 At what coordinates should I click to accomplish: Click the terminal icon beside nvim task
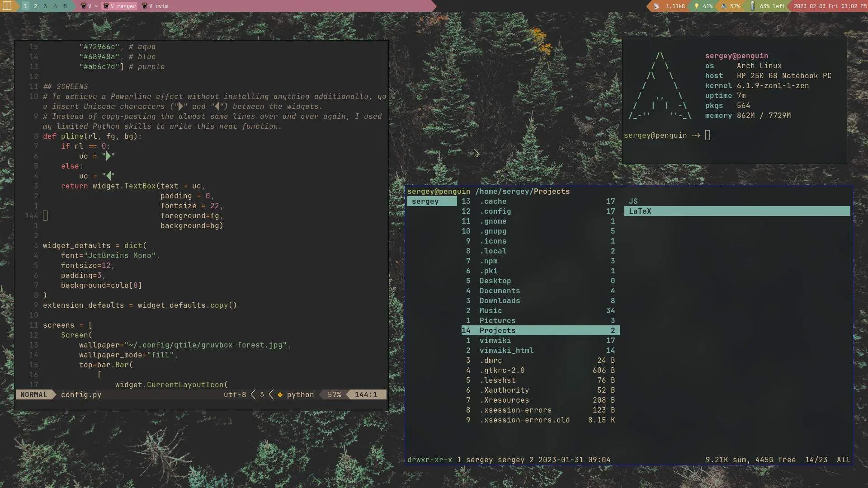(x=144, y=6)
